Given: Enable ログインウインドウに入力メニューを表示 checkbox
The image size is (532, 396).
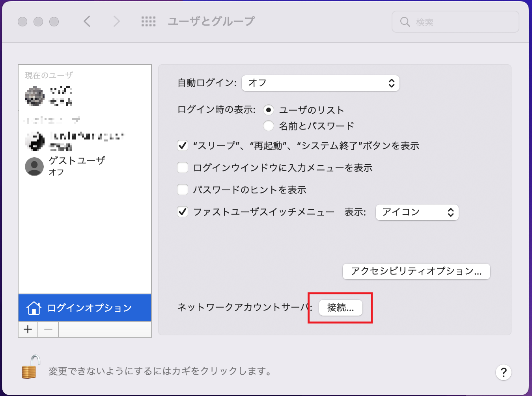Looking at the screenshot, I should pyautogui.click(x=183, y=167).
